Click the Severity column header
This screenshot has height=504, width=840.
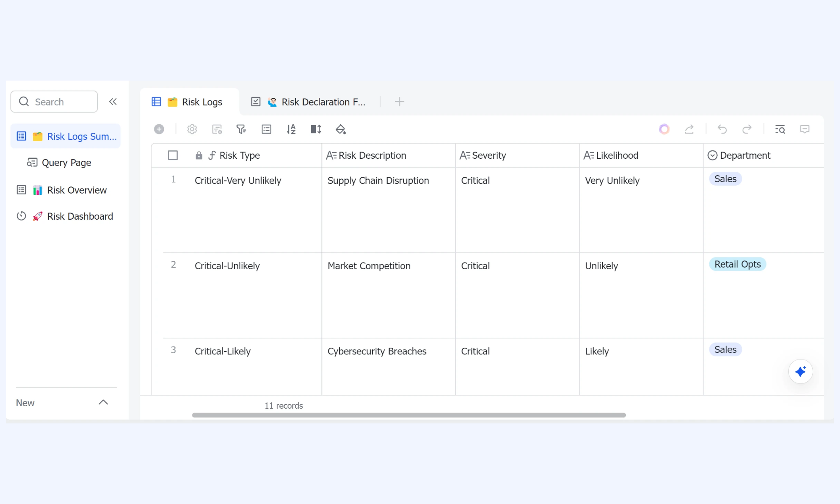[x=517, y=155]
